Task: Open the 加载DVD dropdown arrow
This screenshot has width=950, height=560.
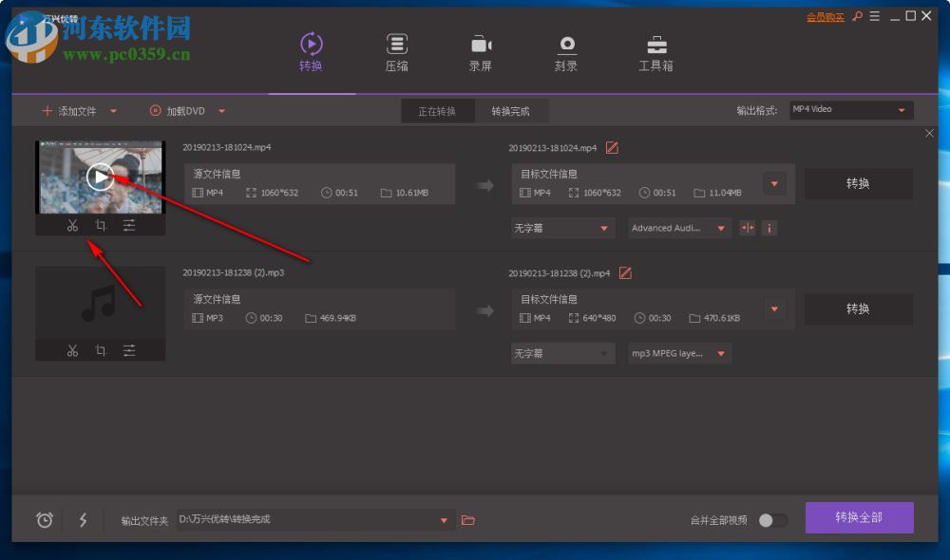Action: coord(221,110)
